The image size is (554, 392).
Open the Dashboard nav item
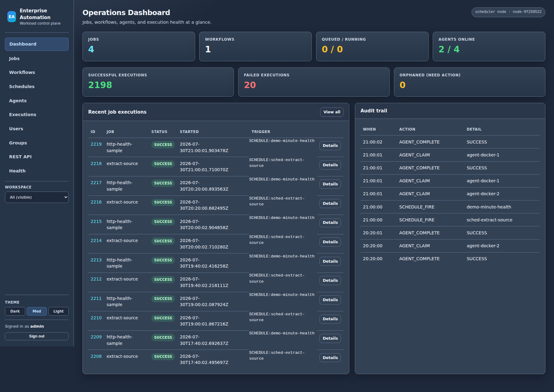pos(37,44)
